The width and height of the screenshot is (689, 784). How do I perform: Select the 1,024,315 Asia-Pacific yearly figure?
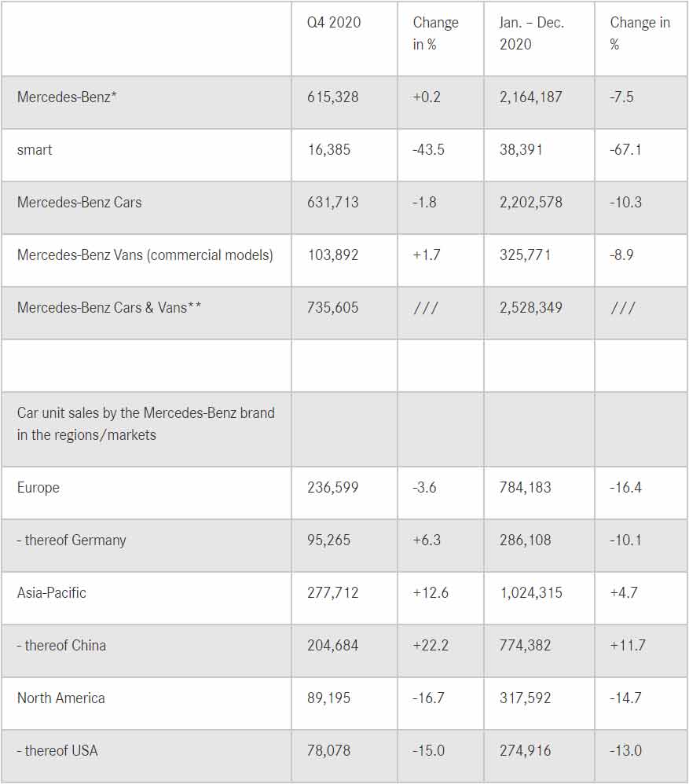[x=531, y=592]
